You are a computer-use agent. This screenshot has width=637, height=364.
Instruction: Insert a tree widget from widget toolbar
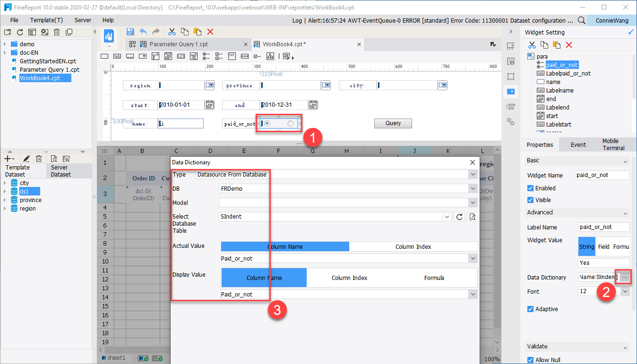click(x=270, y=56)
